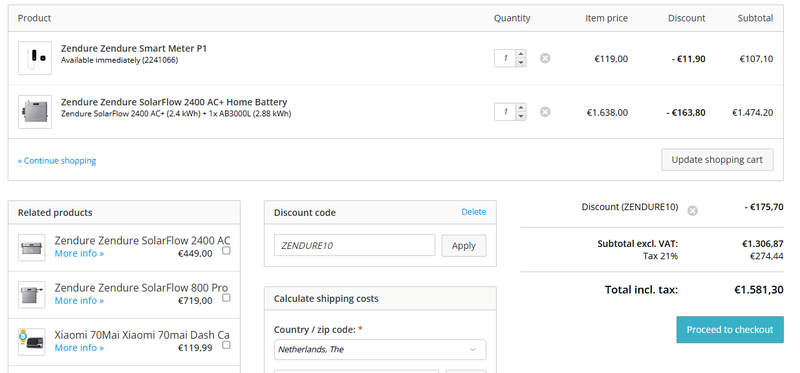
Task: Select Smart Meter item price €119,00
Action: coord(611,59)
